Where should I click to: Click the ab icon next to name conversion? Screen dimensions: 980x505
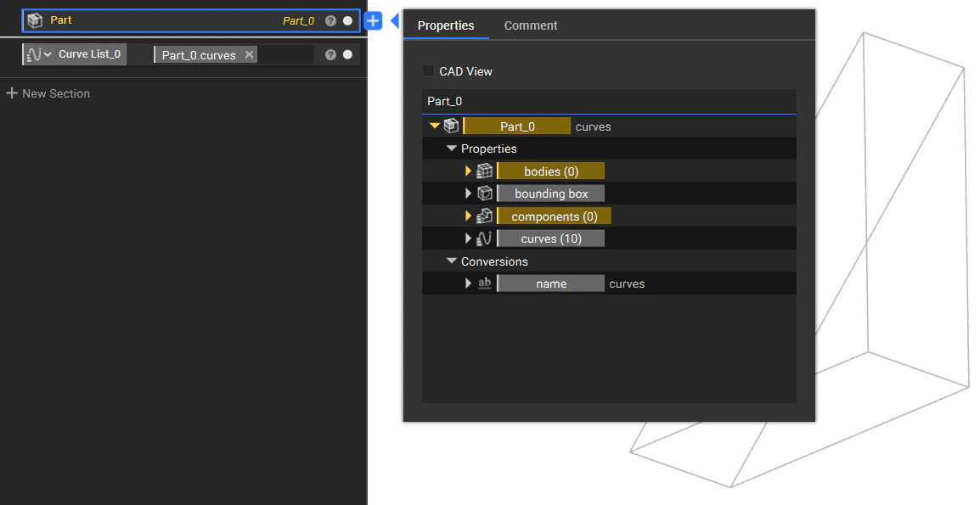(484, 283)
